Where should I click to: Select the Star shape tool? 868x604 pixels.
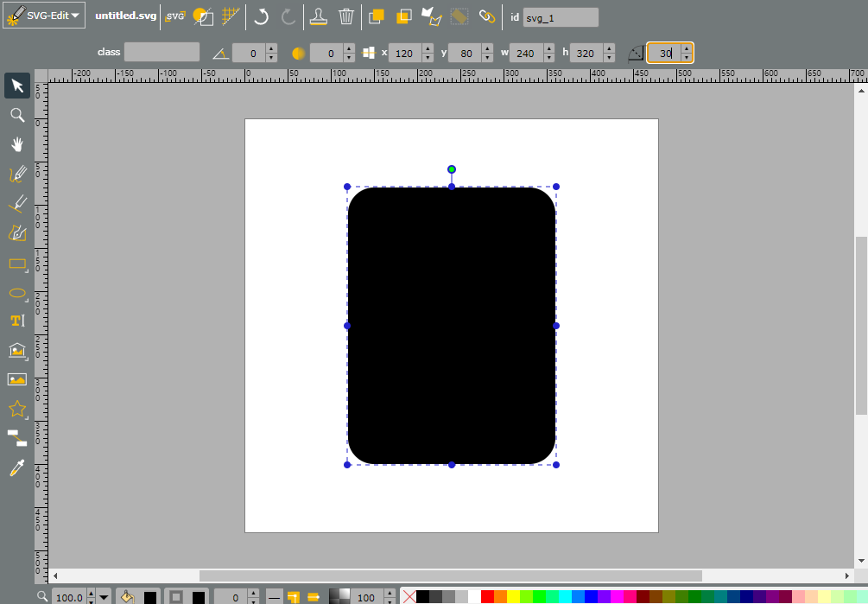(17, 409)
